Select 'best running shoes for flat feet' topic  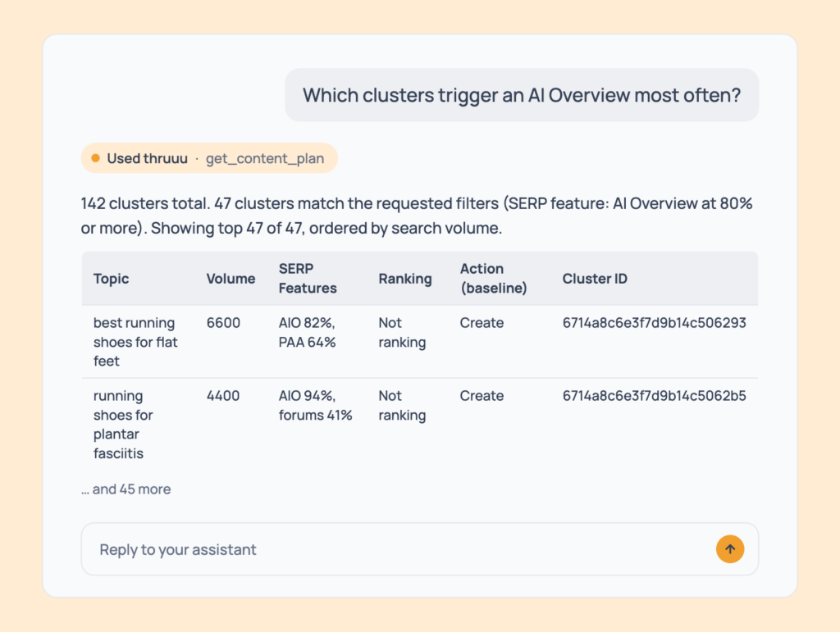coord(135,342)
